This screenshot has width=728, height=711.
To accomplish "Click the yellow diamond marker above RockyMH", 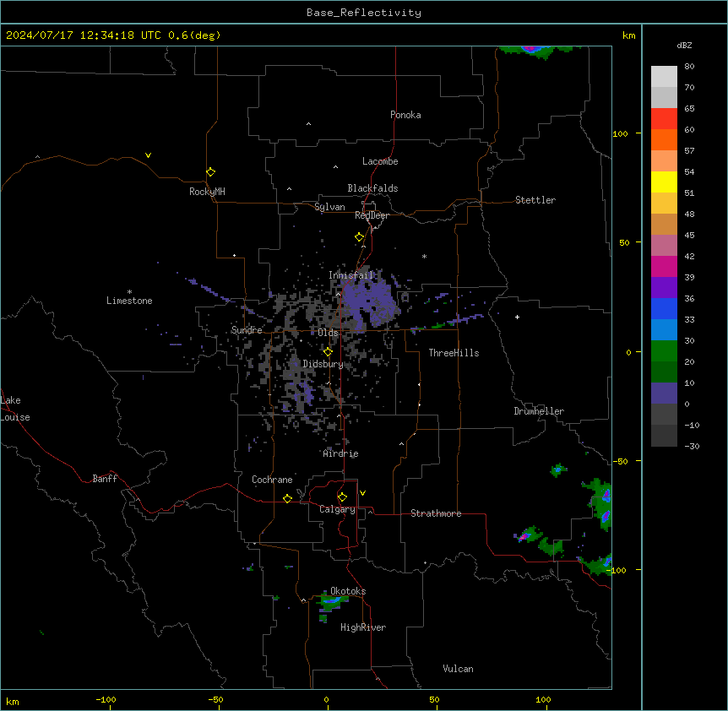I will point(210,172).
